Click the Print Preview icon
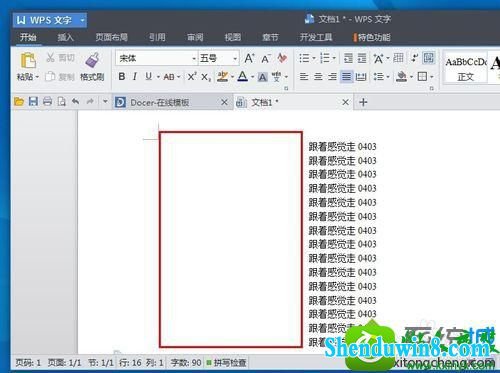 [62, 101]
